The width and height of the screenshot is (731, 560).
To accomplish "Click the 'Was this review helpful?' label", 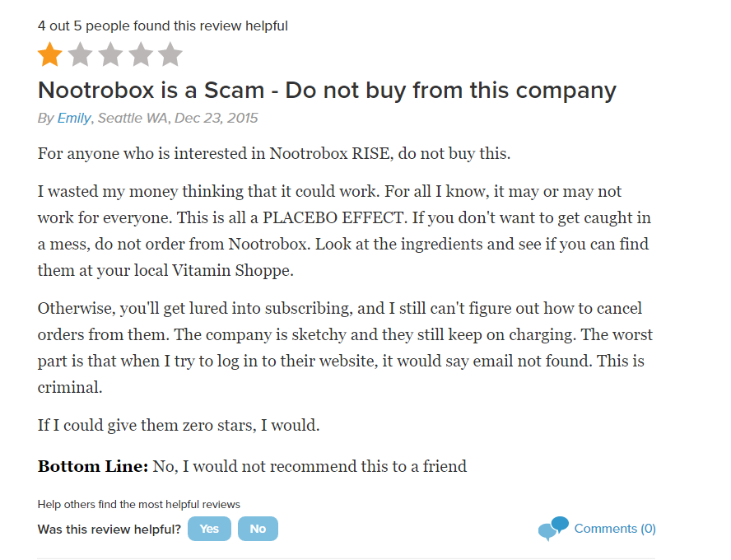I will click(x=109, y=529).
